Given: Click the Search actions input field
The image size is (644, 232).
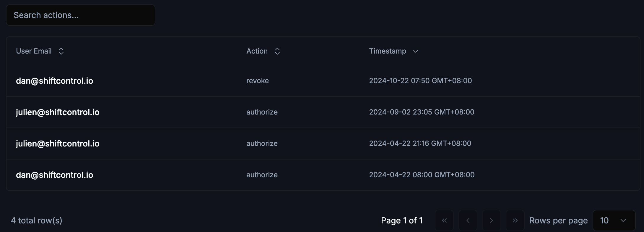Looking at the screenshot, I should (80, 15).
